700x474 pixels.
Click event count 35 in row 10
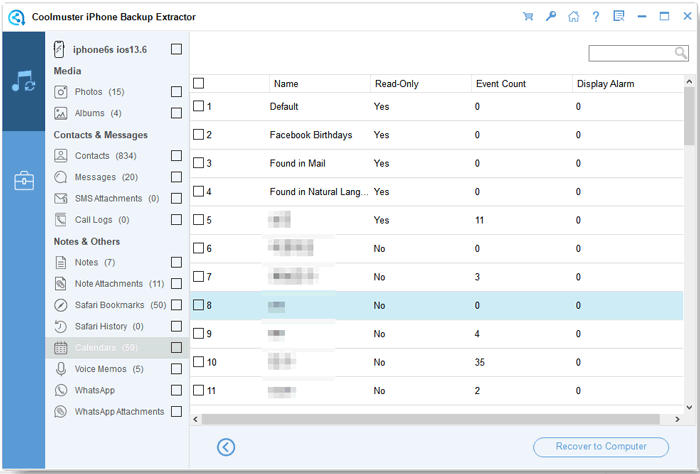(x=479, y=362)
